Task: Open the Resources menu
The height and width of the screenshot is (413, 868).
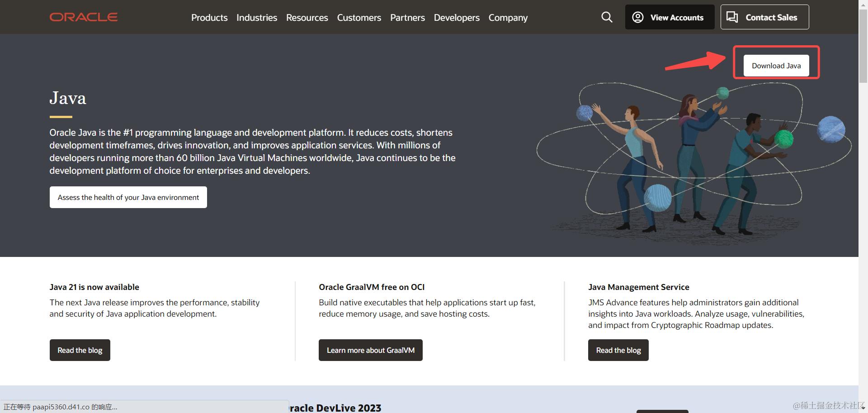Action: pos(307,18)
